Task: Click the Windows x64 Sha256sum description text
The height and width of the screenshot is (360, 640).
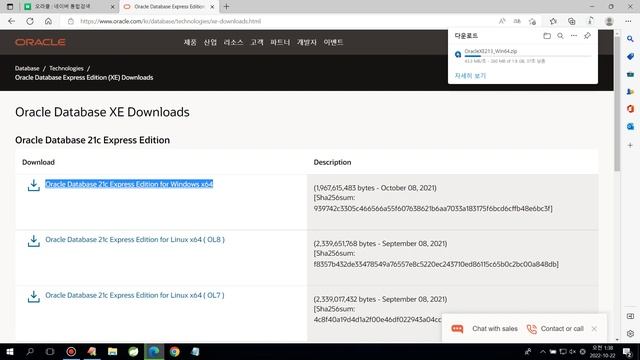Action: point(433,203)
